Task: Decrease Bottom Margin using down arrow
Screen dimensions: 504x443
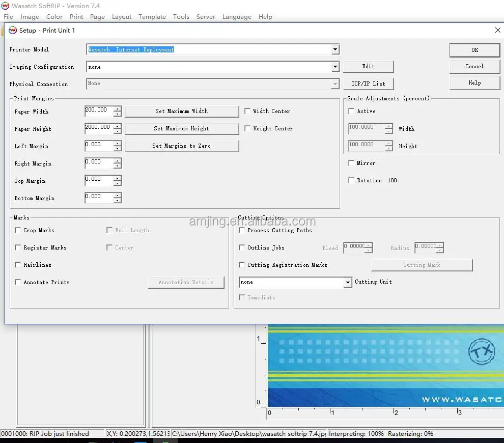Action: (x=118, y=201)
